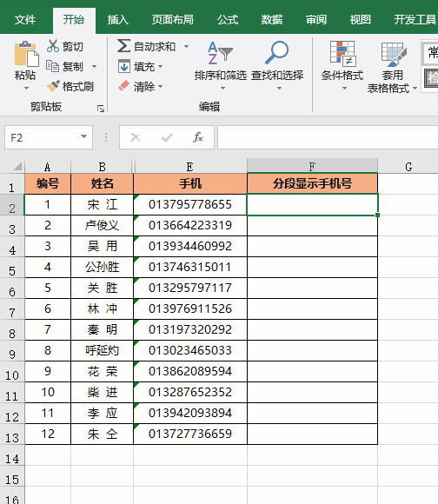Select the 编号 header cell
Viewport: 438px width, 504px height.
[48, 183]
